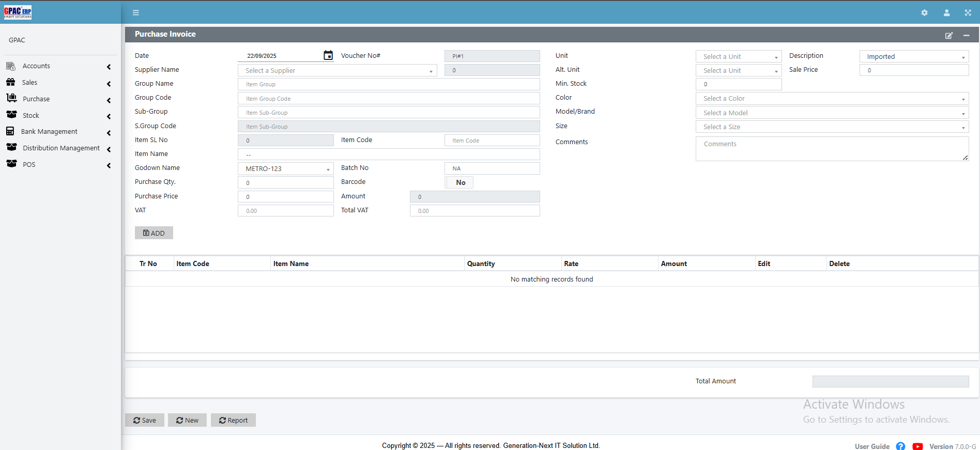Open the Stock sidebar menu
The image size is (980, 450).
58,116
